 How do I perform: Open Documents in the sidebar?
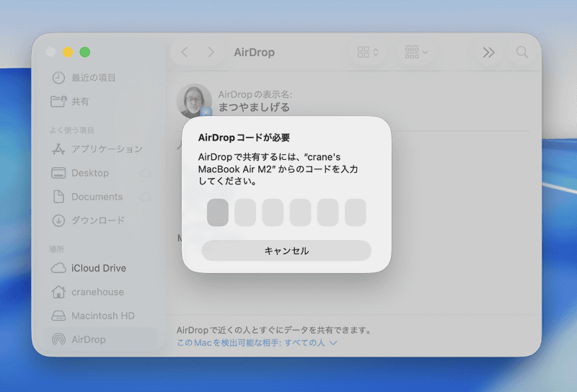click(x=102, y=197)
